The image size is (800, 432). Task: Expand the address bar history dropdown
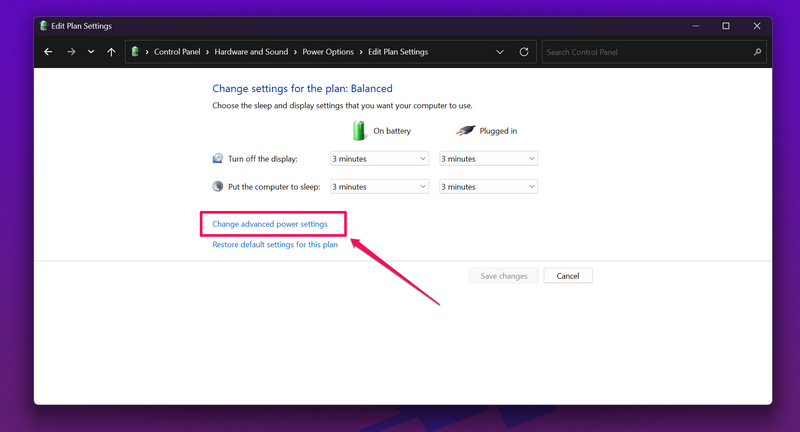click(500, 52)
